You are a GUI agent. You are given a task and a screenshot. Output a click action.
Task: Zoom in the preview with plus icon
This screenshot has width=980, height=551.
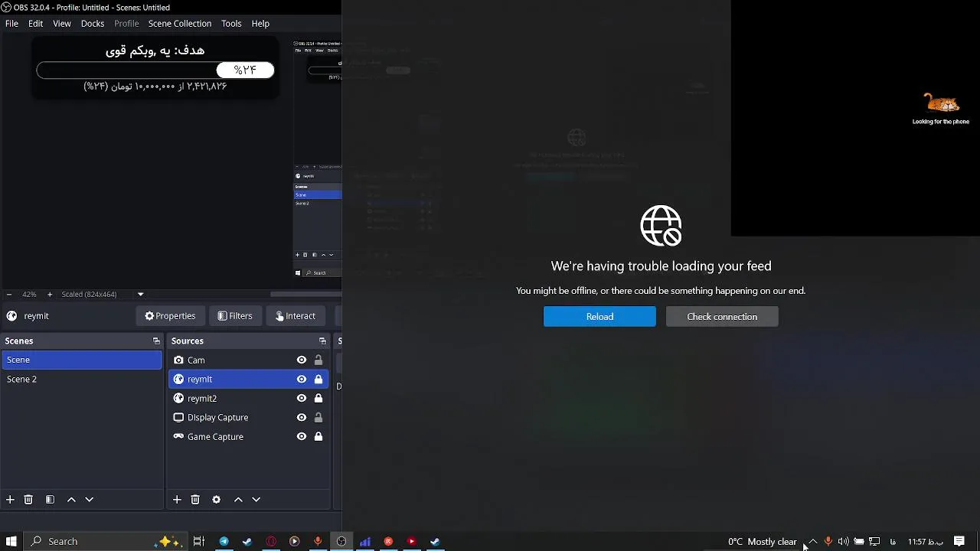pyautogui.click(x=50, y=295)
